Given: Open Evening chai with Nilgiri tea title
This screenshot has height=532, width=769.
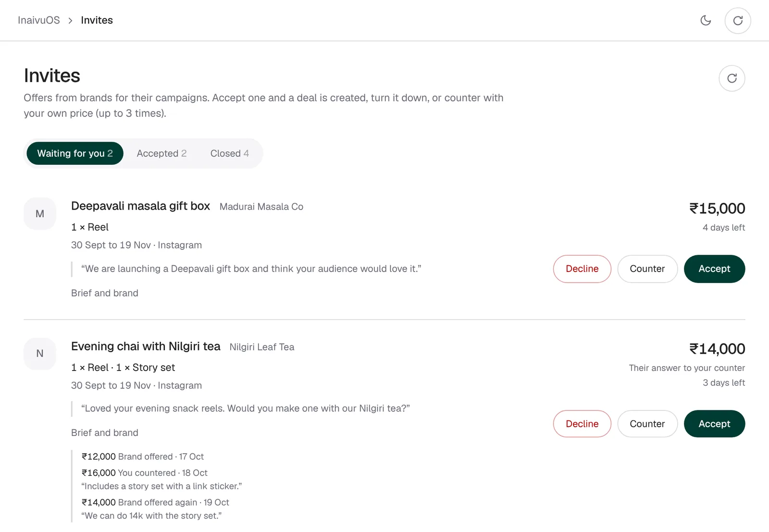Looking at the screenshot, I should pos(146,346).
